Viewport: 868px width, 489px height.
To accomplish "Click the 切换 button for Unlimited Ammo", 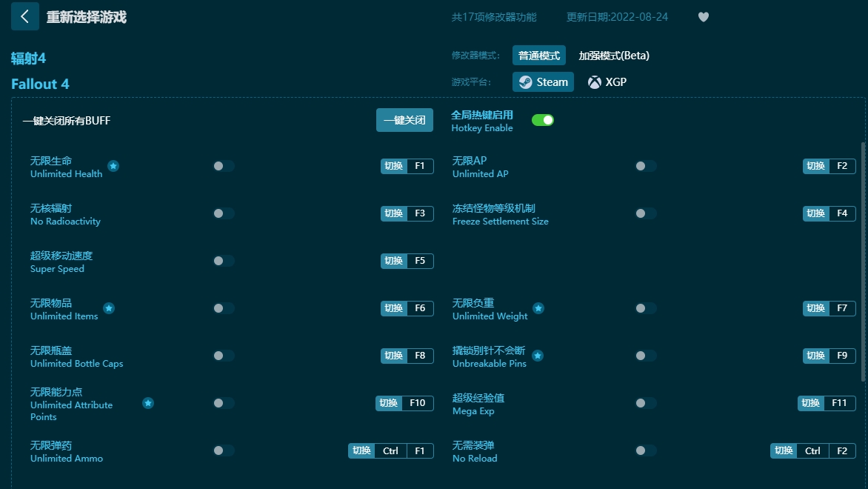I will [361, 450].
